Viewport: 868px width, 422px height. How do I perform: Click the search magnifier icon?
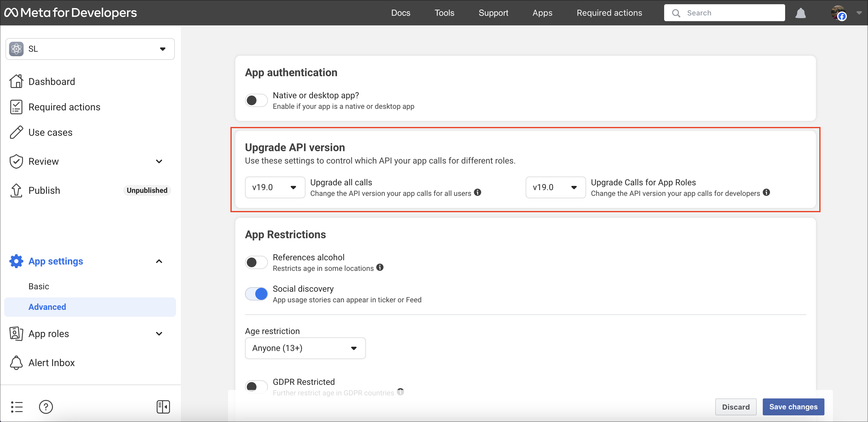[x=676, y=13]
